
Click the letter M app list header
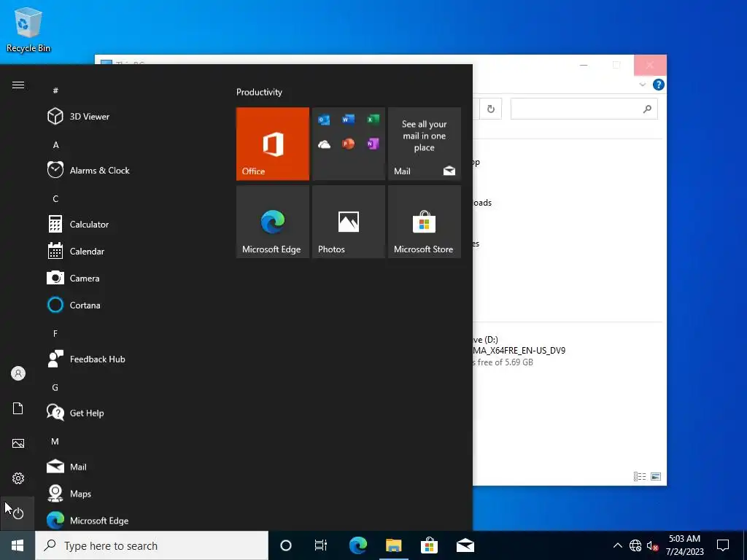point(55,441)
